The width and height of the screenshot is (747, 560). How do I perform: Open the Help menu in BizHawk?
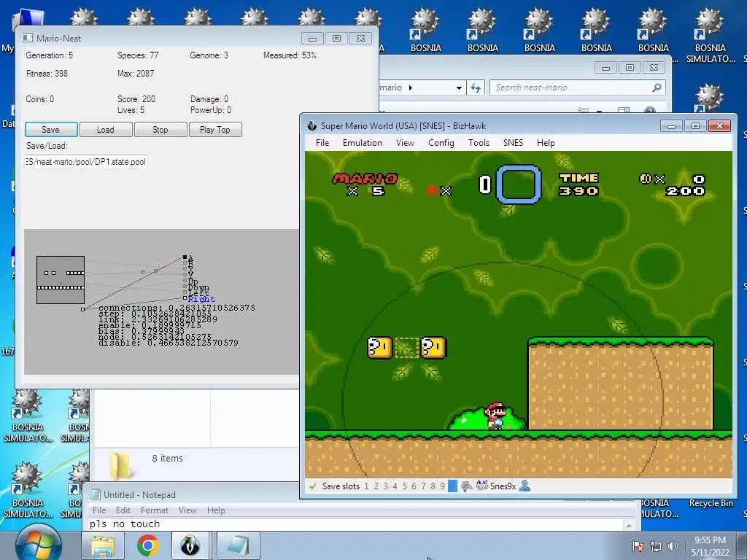[546, 143]
